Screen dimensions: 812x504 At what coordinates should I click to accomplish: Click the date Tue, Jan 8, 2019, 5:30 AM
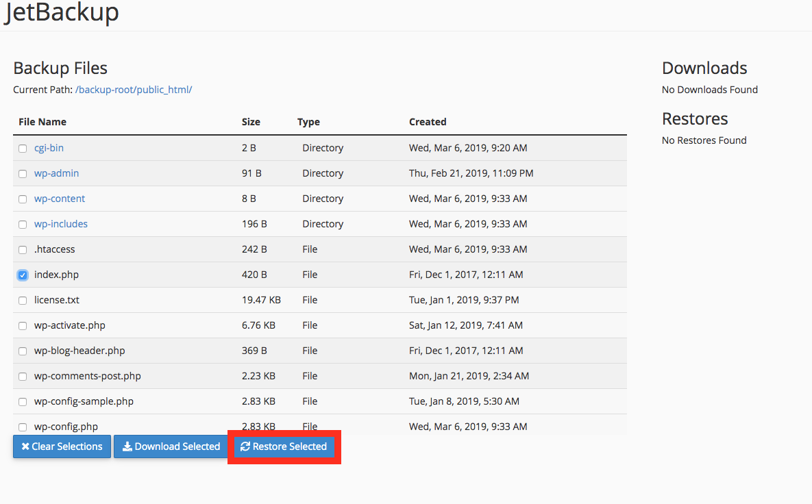click(464, 401)
